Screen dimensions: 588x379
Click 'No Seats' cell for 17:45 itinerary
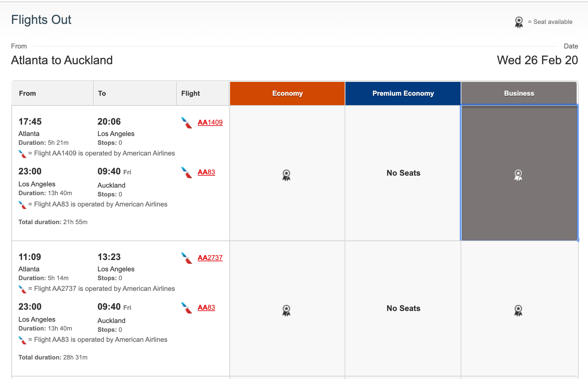tap(403, 173)
